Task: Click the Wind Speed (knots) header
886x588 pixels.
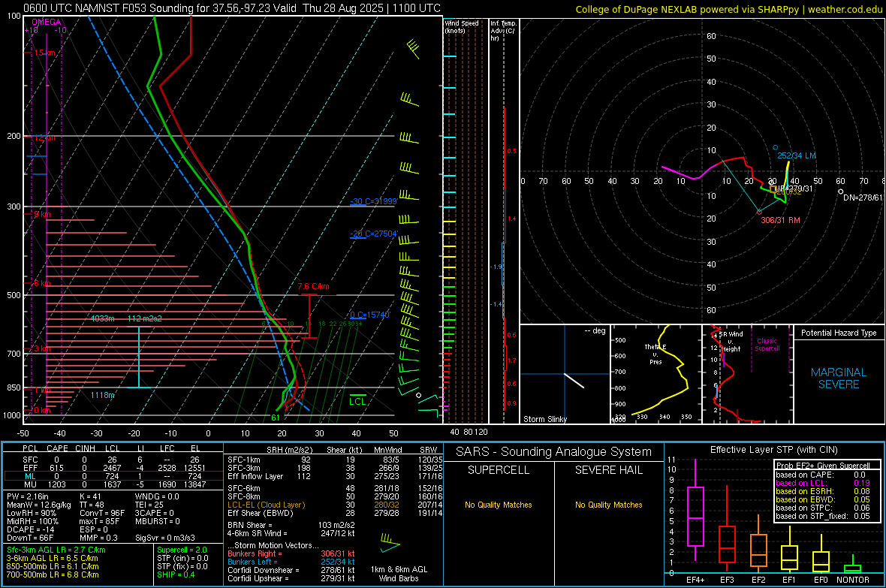Action: pos(462,26)
